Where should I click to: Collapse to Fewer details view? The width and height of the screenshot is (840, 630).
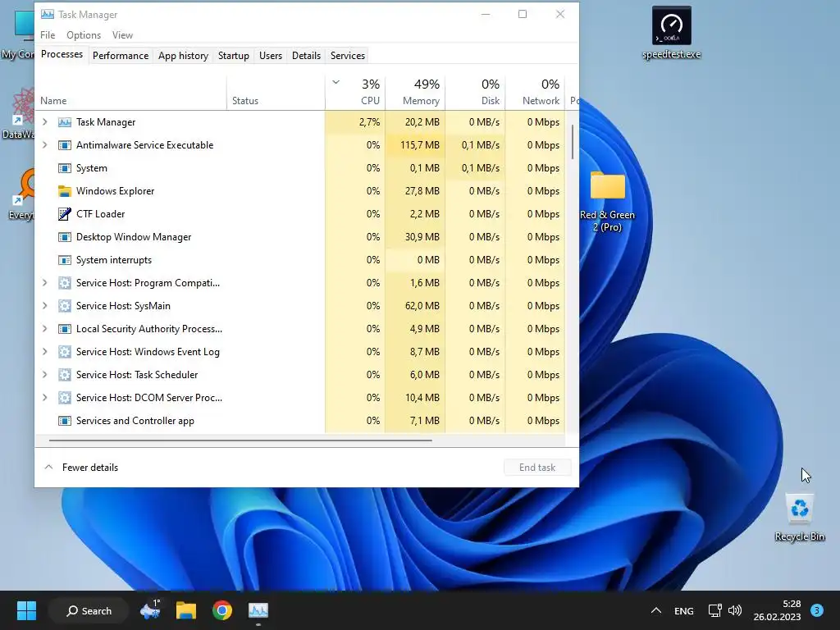[81, 468]
